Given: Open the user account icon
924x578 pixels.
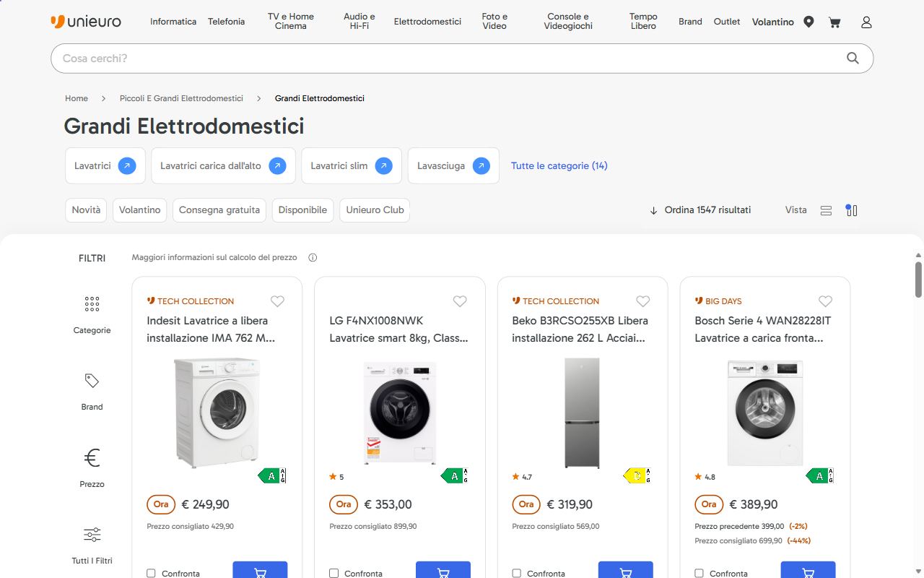Looking at the screenshot, I should [x=866, y=22].
